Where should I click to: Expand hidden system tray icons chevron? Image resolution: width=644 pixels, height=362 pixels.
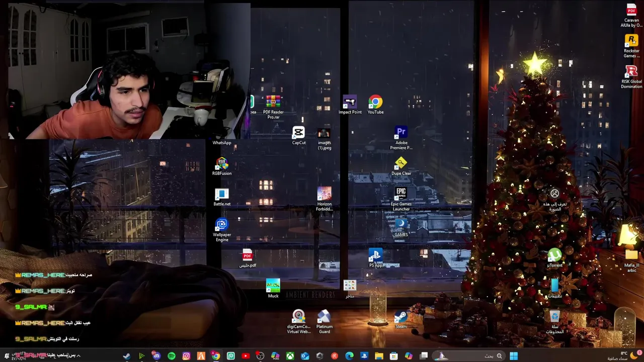click(x=78, y=356)
